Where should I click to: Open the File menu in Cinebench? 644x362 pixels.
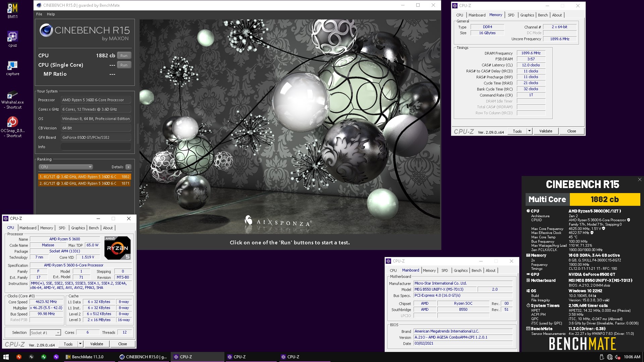pyautogui.click(x=39, y=14)
